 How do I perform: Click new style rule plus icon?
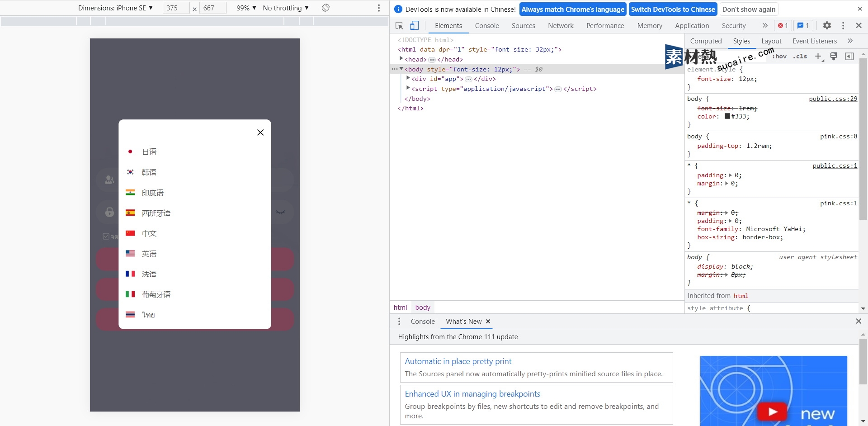pyautogui.click(x=818, y=56)
